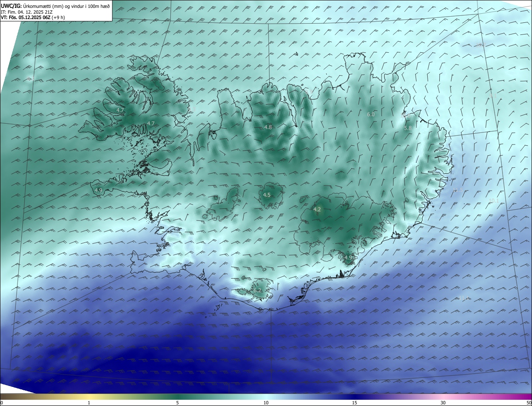The height and width of the screenshot is (406, 532).
Task: Click the 50 tick on the color scale
Action: 529,403
